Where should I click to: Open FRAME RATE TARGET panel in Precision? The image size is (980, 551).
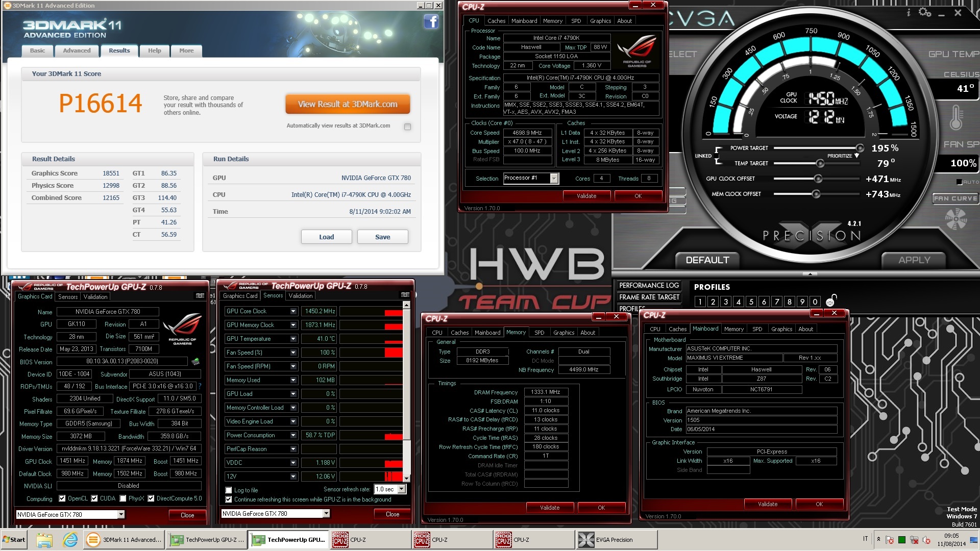click(649, 297)
